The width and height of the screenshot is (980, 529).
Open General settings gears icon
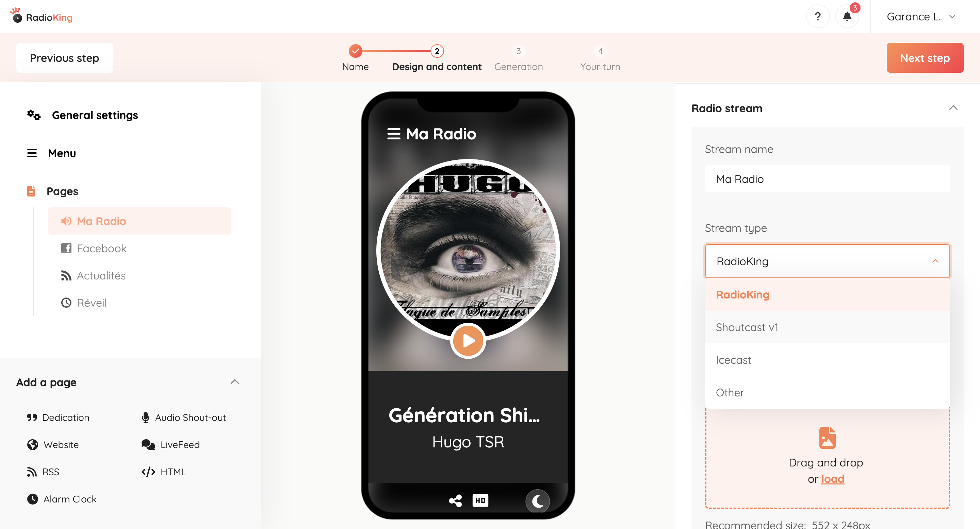[33, 115]
